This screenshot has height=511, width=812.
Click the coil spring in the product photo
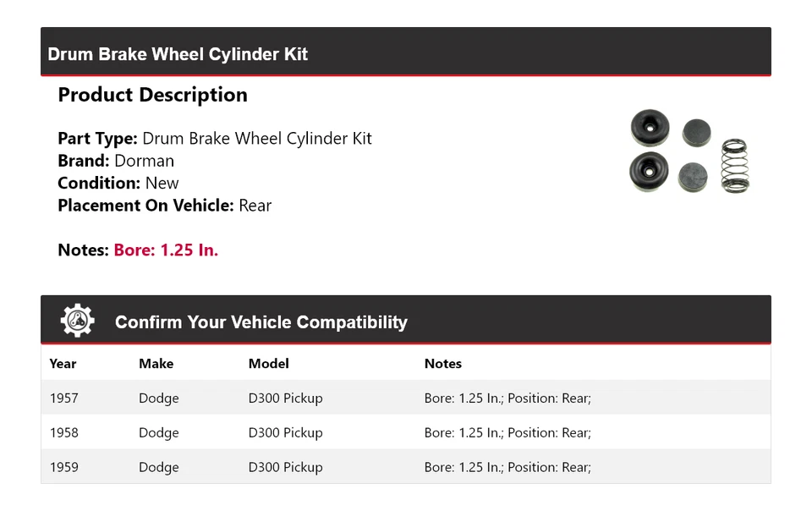pyautogui.click(x=735, y=166)
